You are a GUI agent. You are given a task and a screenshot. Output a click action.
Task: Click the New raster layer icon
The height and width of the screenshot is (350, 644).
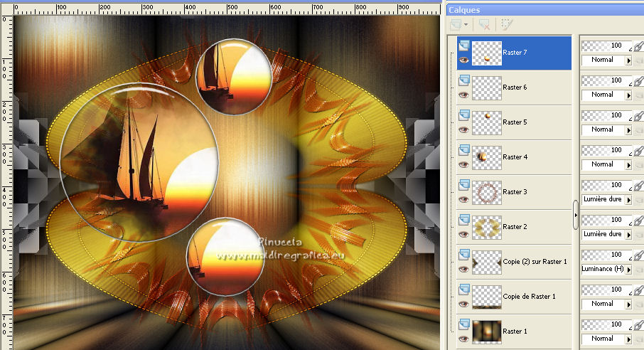point(456,25)
